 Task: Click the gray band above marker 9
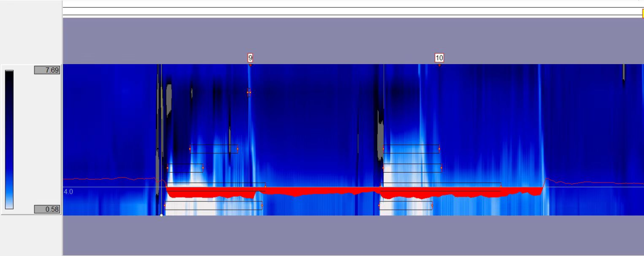(x=250, y=38)
